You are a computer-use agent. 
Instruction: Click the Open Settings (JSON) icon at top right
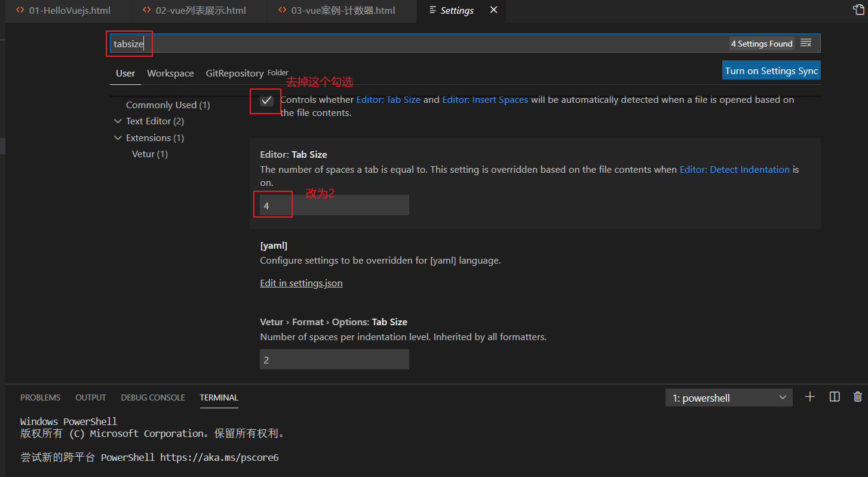click(858, 9)
